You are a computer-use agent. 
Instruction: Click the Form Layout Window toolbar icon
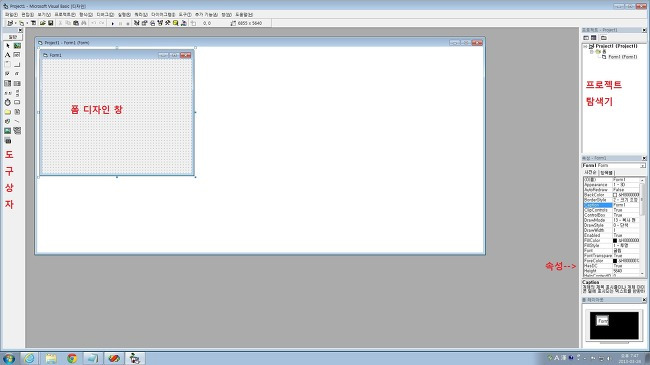[153, 23]
